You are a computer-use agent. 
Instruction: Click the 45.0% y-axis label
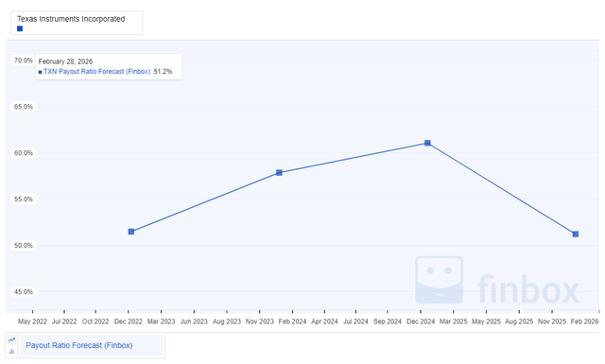click(23, 291)
